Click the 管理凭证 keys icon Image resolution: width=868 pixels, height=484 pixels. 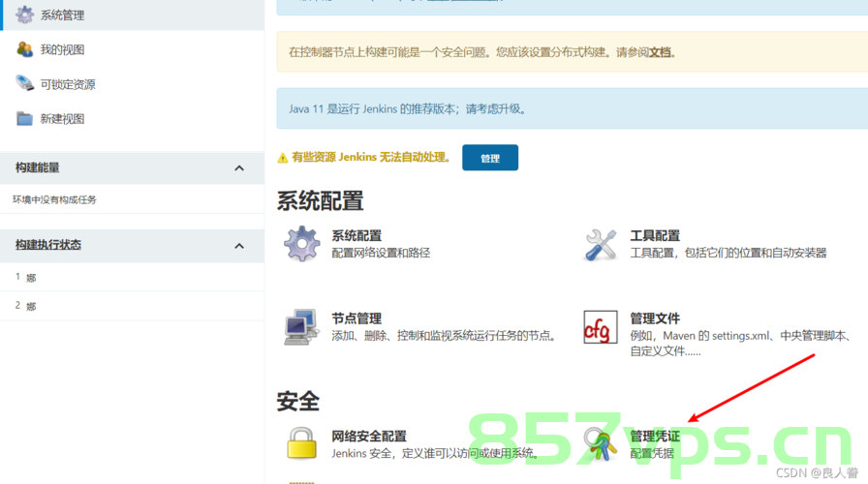point(601,444)
